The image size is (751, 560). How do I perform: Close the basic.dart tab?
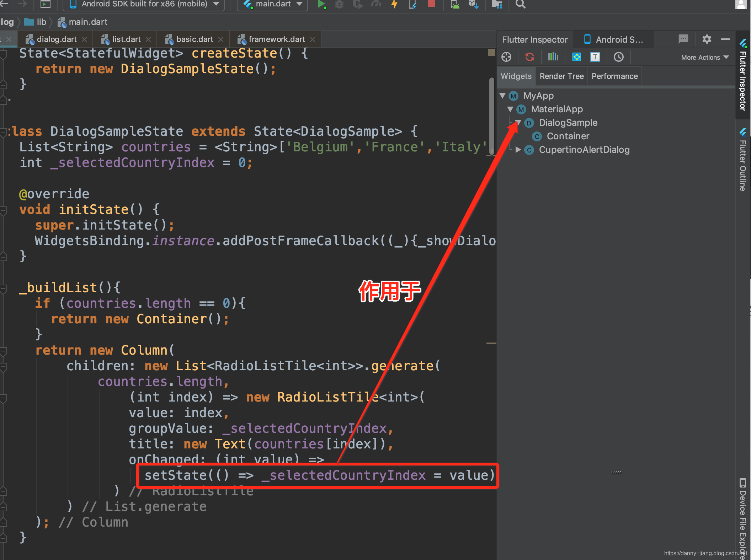coord(221,39)
